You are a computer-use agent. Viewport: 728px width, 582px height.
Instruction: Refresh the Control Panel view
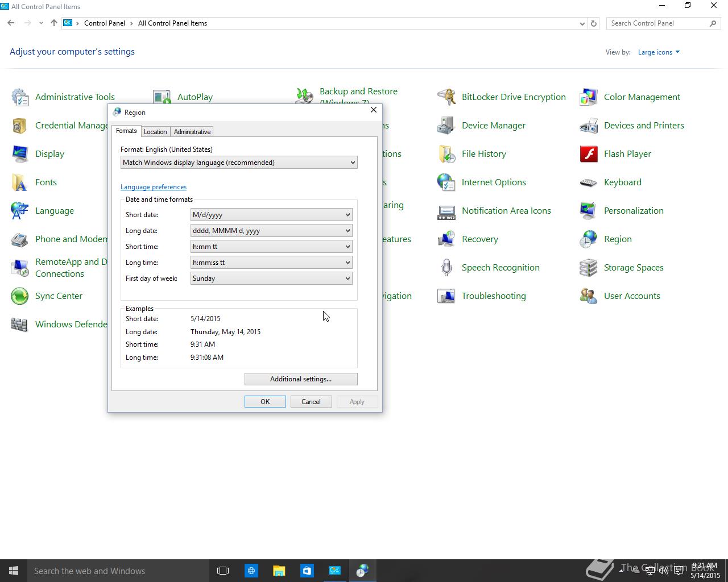pos(594,23)
